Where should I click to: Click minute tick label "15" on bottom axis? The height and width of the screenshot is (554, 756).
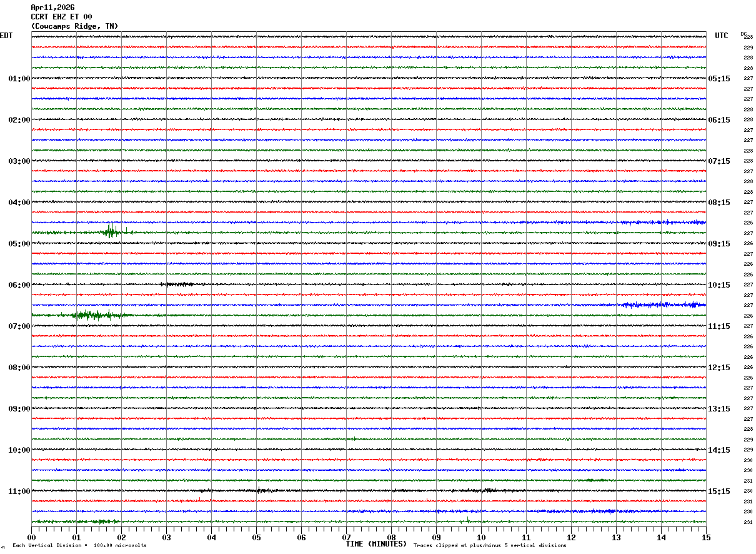pos(706,537)
